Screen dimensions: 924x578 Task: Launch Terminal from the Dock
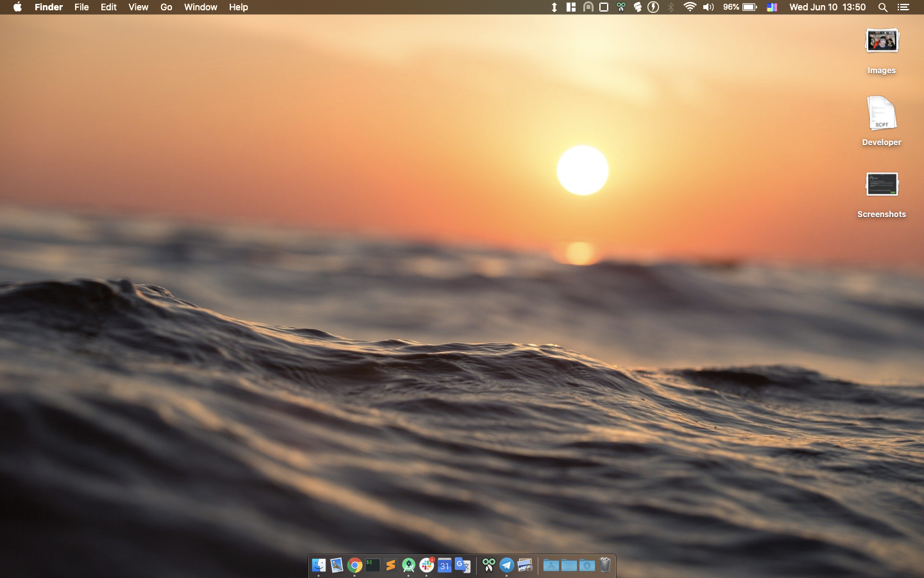pos(373,565)
